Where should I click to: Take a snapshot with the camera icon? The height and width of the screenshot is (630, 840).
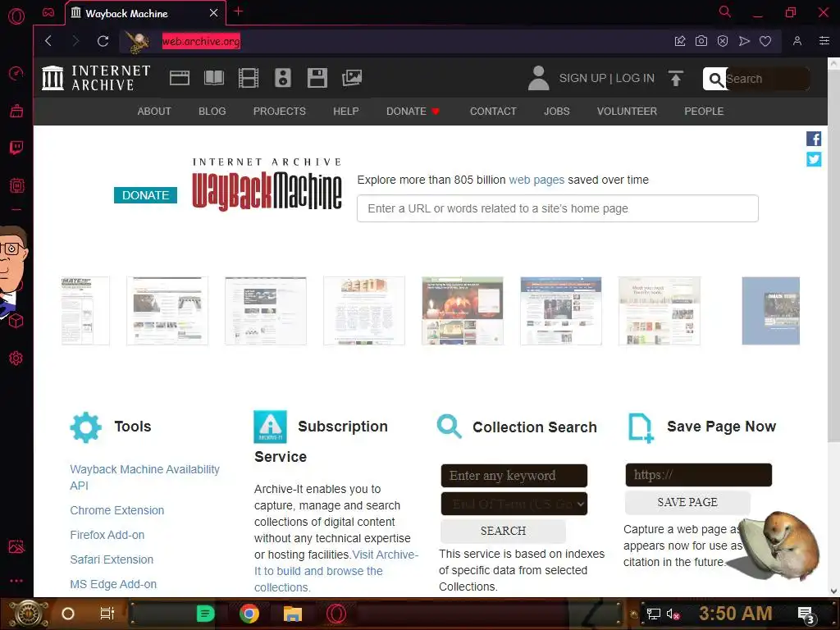click(701, 41)
